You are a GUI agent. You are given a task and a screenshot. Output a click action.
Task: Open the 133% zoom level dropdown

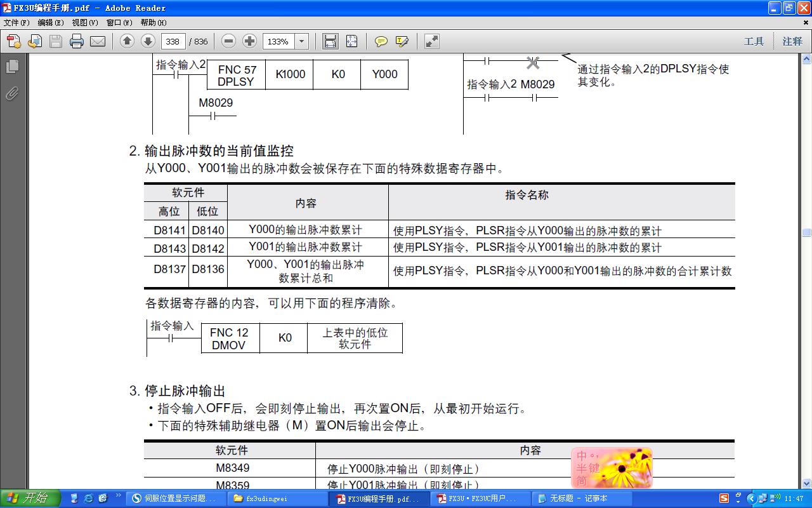click(302, 41)
